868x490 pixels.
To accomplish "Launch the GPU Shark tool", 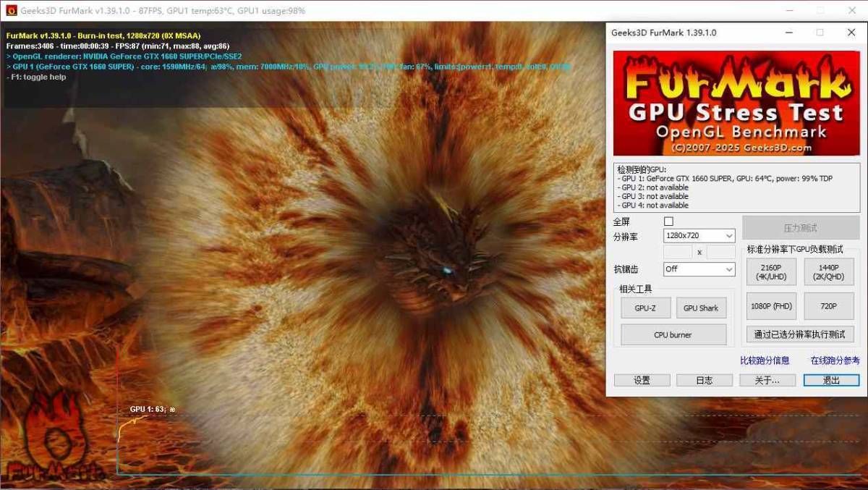I will [701, 308].
